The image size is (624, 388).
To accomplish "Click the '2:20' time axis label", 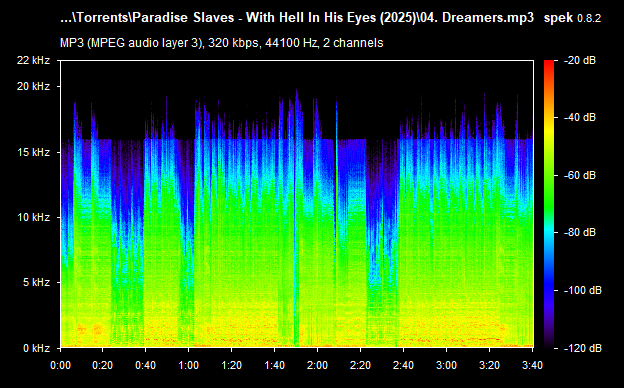I will pyautogui.click(x=361, y=365).
